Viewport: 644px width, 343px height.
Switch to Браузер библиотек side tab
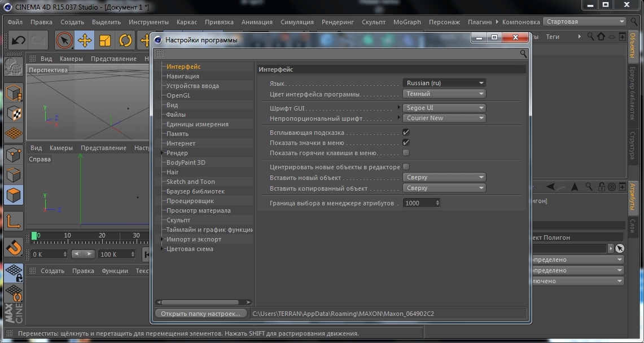[x=633, y=93]
